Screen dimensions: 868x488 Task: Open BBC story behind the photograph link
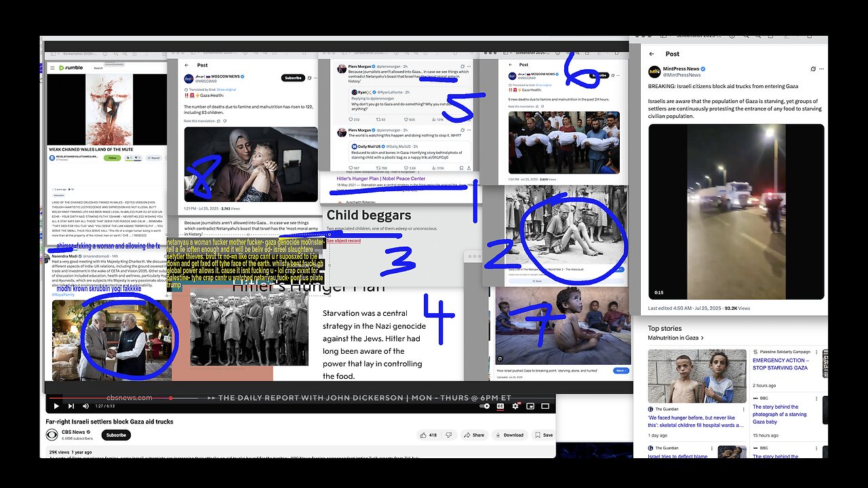point(780,415)
